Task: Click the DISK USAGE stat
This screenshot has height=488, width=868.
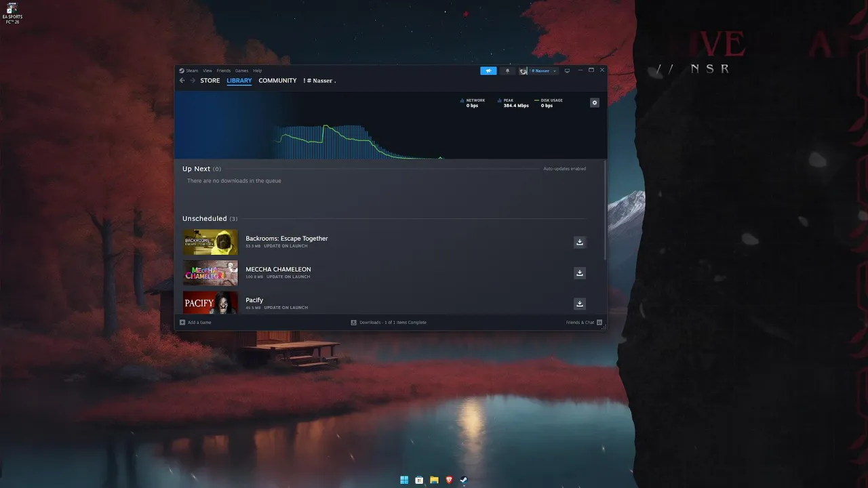Action: point(549,103)
